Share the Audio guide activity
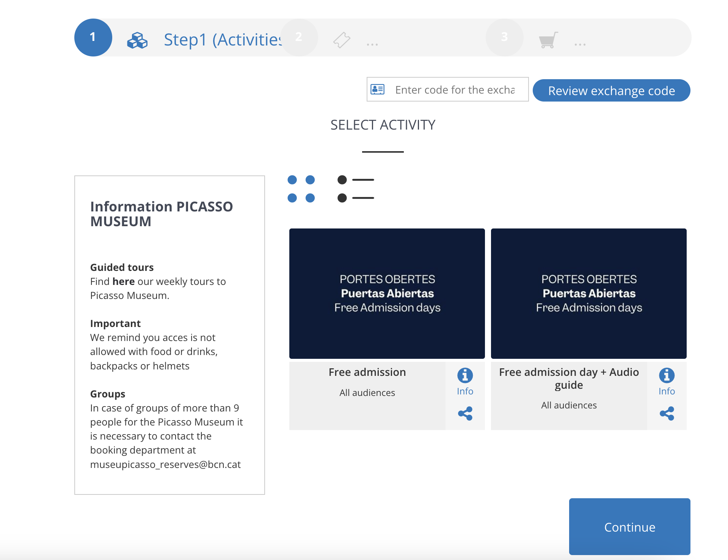Viewport: 728px width, 560px height. (666, 413)
